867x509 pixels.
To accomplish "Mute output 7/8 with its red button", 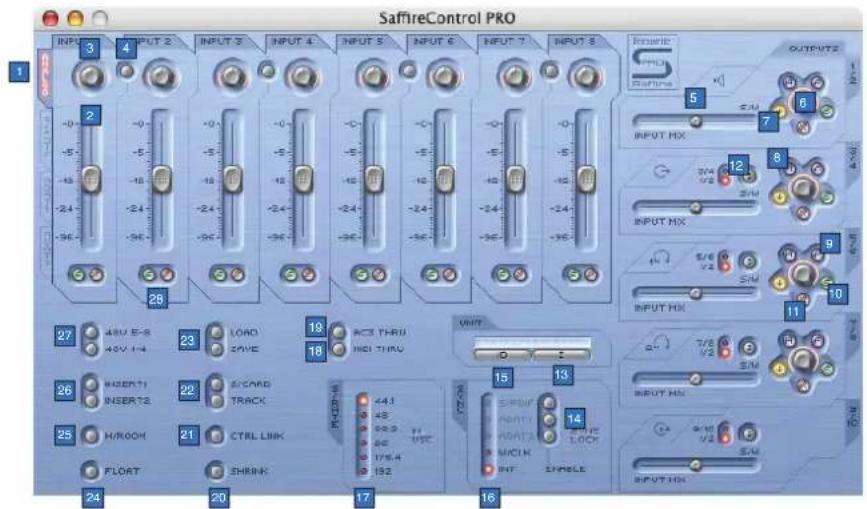I will click(x=803, y=385).
